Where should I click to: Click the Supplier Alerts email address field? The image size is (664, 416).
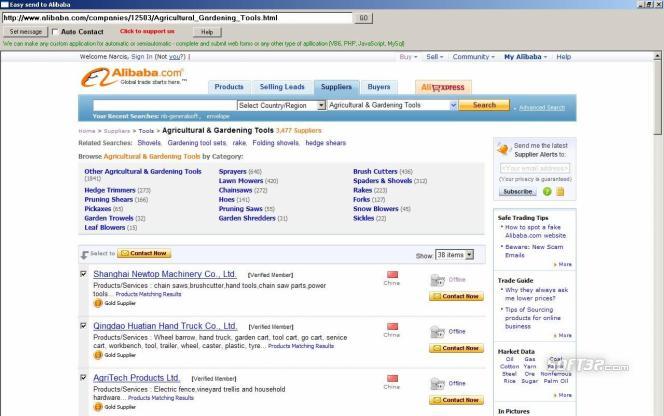pyautogui.click(x=535, y=168)
